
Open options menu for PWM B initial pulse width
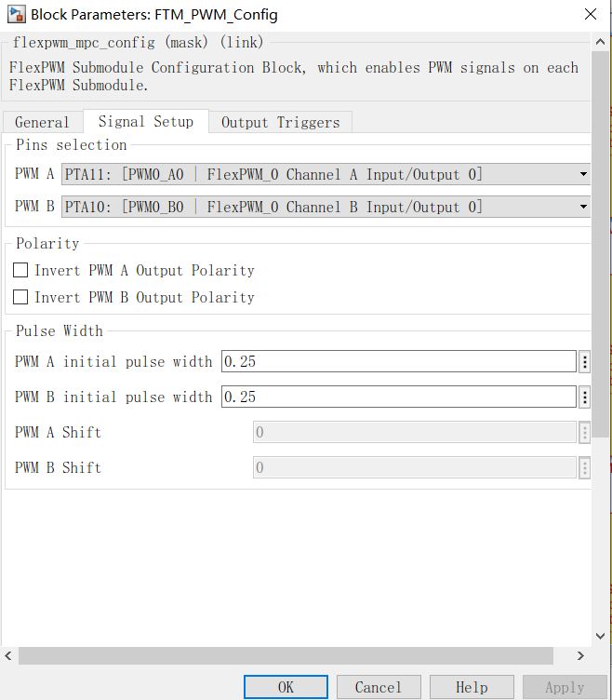[x=584, y=397]
